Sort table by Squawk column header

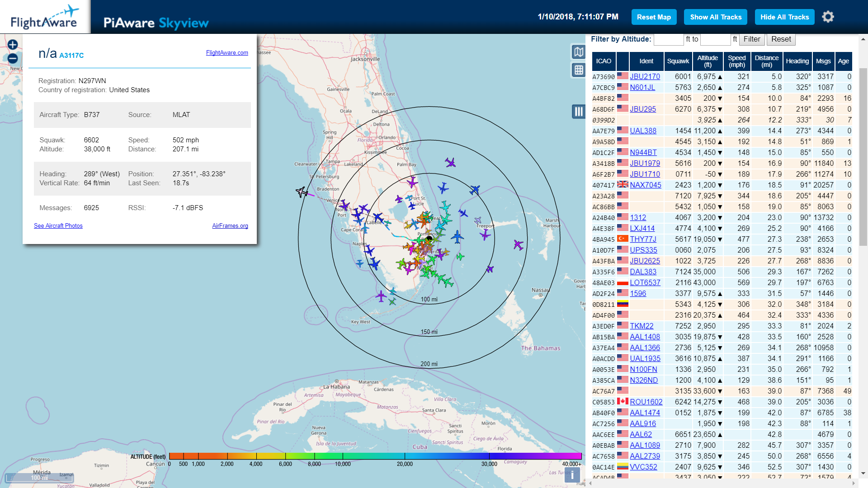(x=678, y=61)
